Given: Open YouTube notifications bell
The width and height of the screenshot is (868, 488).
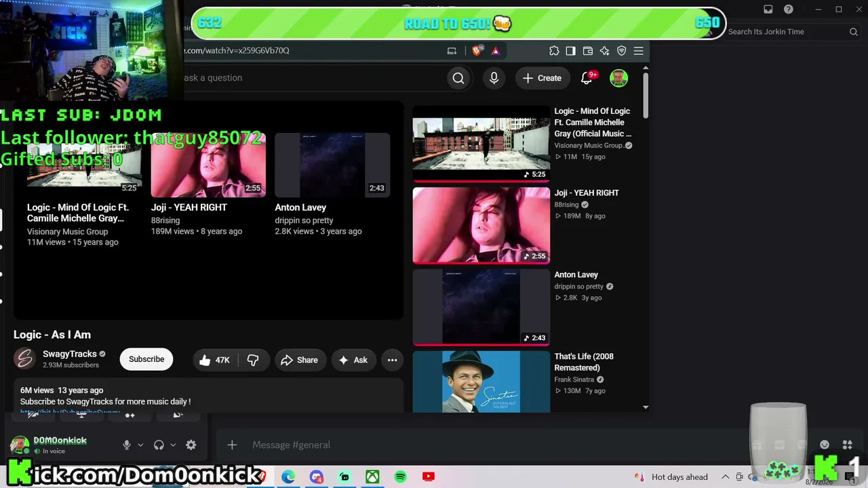Looking at the screenshot, I should click(587, 78).
